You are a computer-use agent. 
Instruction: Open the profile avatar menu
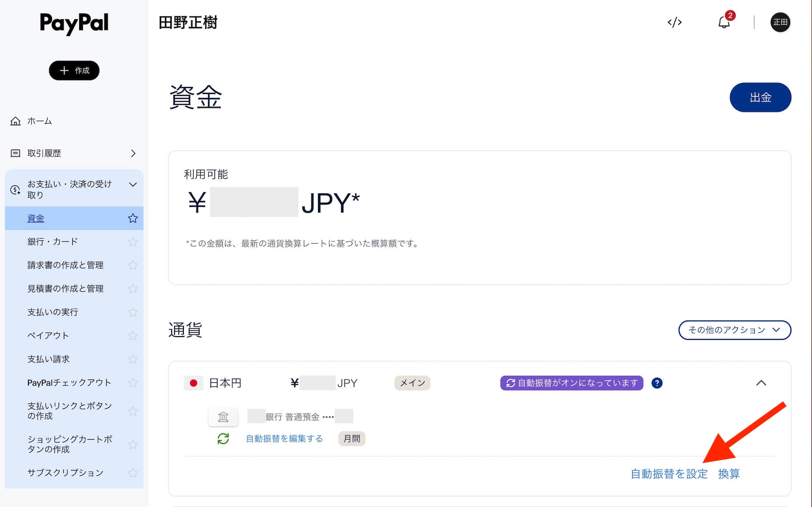pos(780,22)
